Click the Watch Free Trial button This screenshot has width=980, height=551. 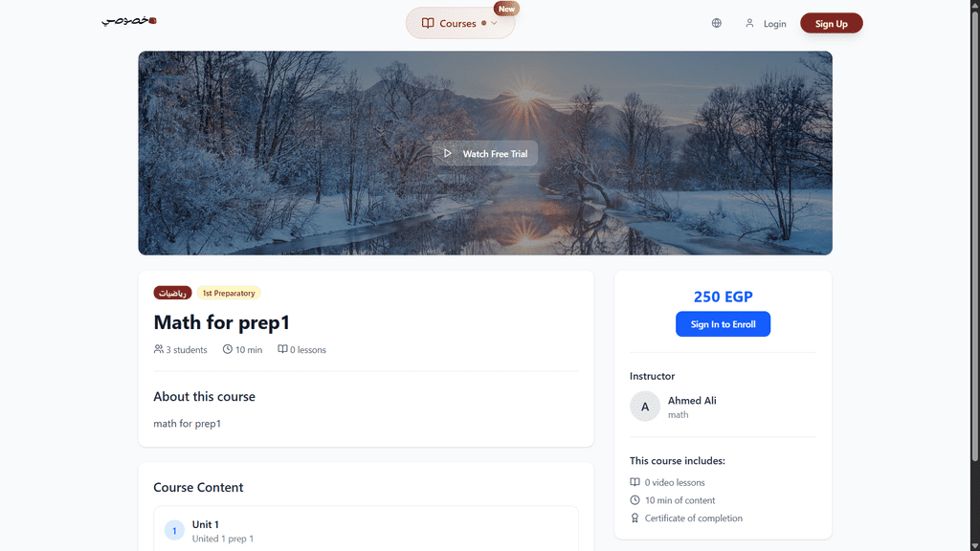tap(485, 153)
